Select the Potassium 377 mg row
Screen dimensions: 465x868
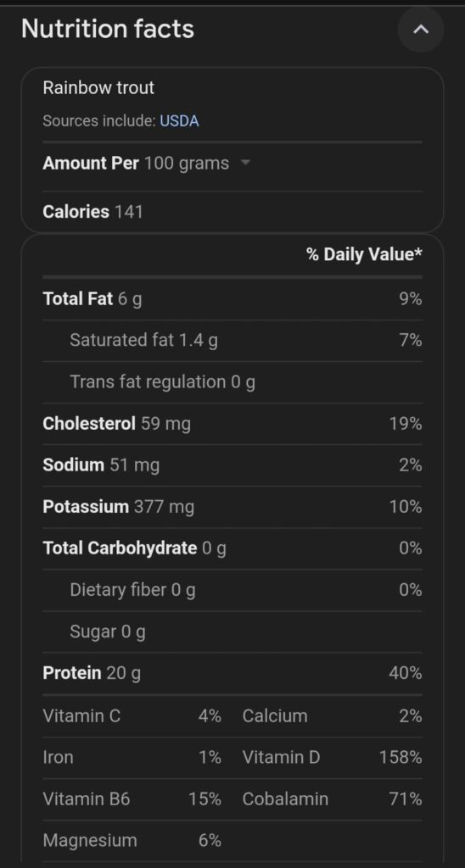point(232,507)
